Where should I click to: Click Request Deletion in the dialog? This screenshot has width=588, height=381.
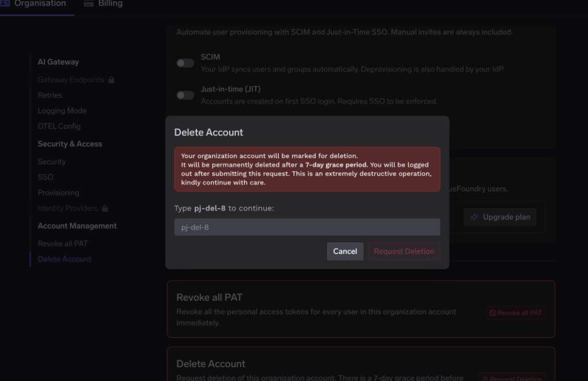404,251
